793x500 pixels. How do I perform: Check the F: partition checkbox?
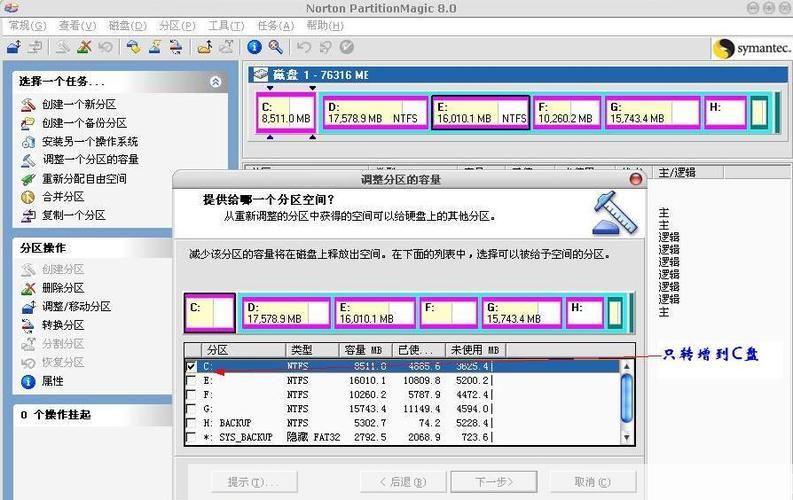191,394
